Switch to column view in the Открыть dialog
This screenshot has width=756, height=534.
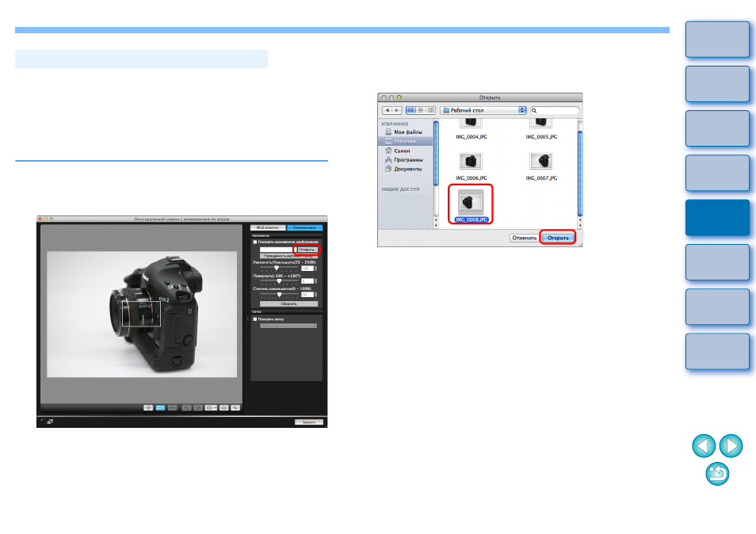tap(431, 110)
